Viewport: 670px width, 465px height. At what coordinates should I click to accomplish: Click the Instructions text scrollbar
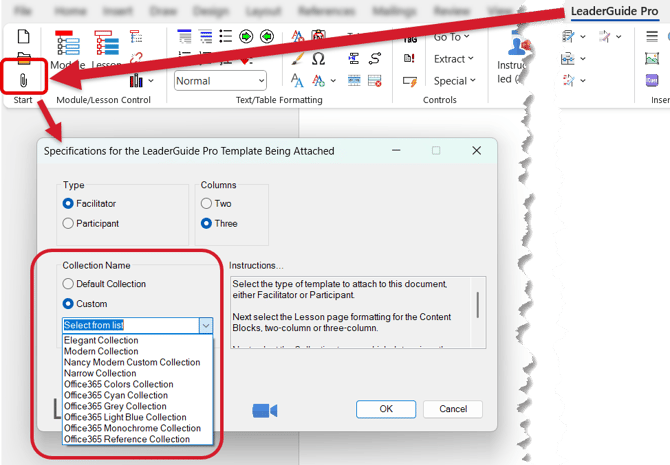click(478, 305)
